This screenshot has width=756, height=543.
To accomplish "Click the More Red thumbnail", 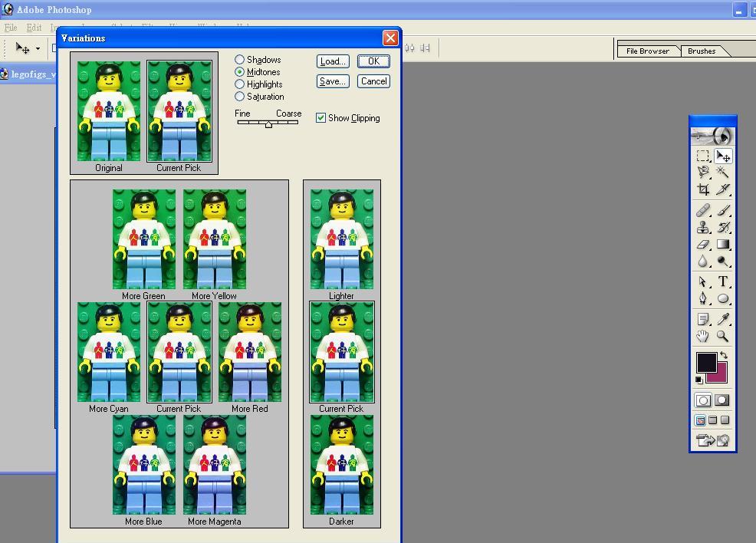I will 250,352.
